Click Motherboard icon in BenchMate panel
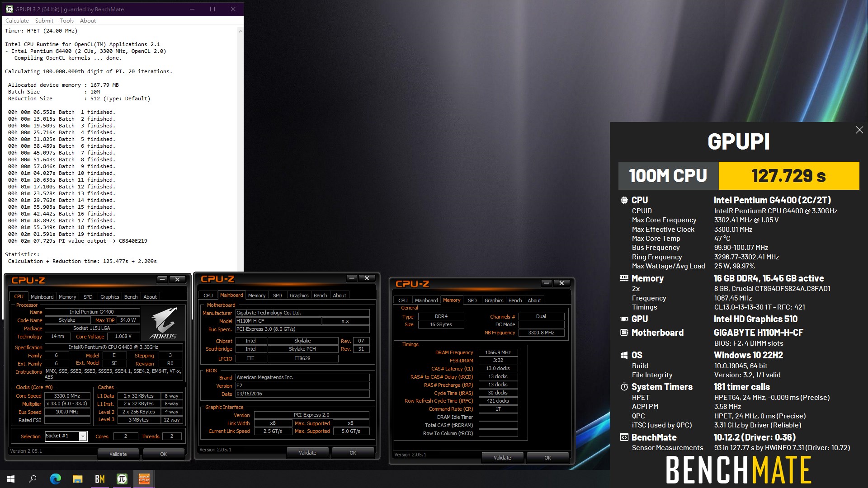Image resolution: width=868 pixels, height=488 pixels. coord(624,333)
